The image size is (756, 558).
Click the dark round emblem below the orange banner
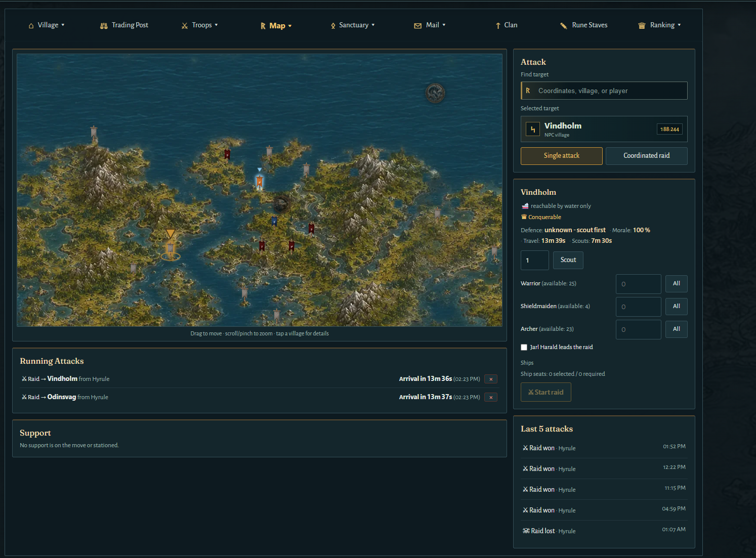tap(281, 204)
